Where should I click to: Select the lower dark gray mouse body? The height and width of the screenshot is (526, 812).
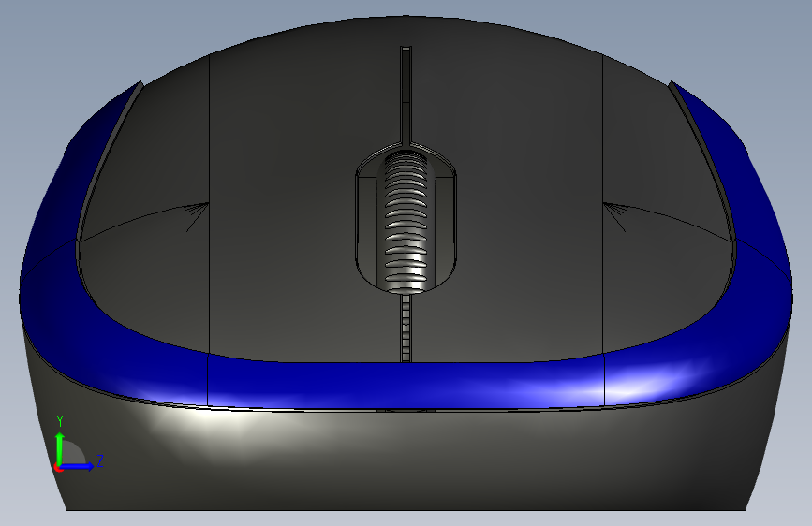pos(406,460)
